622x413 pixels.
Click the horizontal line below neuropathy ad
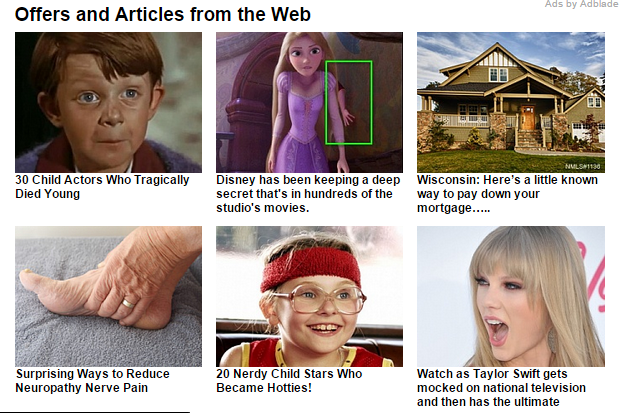(95, 412)
